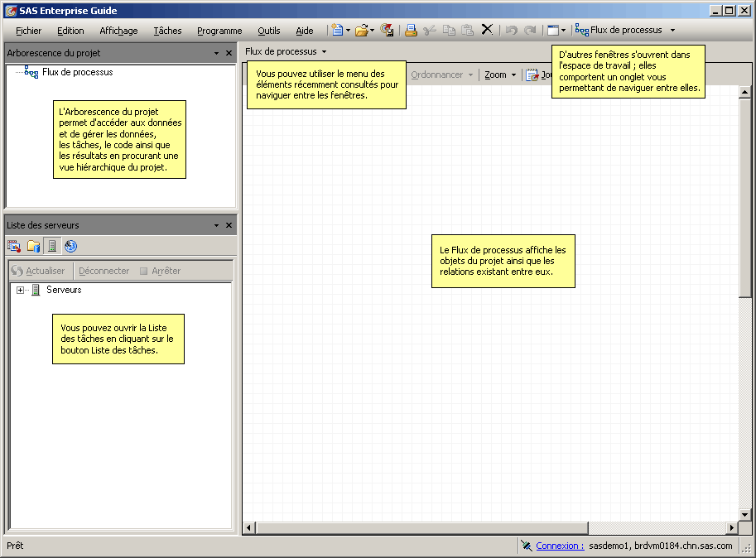Click the SAS Enterprise Guide title bar icon

click(x=11, y=11)
